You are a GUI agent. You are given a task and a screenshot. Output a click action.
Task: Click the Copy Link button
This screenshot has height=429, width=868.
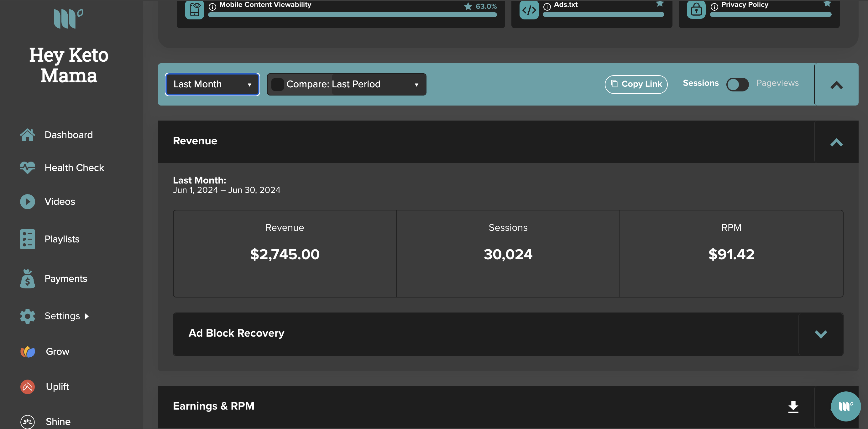click(x=636, y=84)
